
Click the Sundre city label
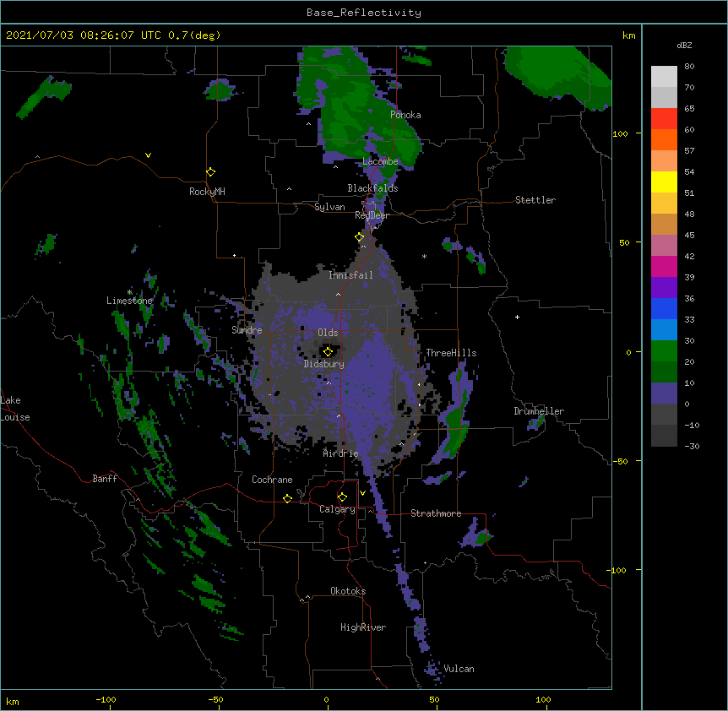coord(247,330)
